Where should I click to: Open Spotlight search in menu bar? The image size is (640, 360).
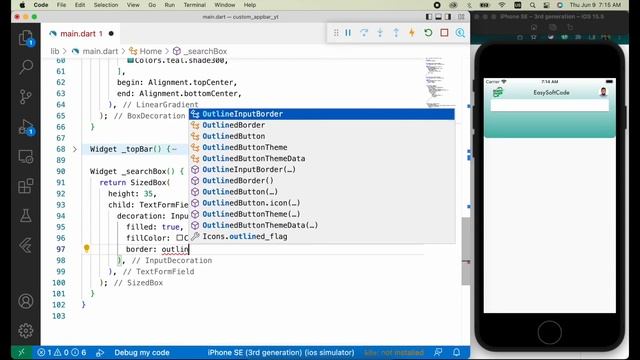[x=533, y=5]
